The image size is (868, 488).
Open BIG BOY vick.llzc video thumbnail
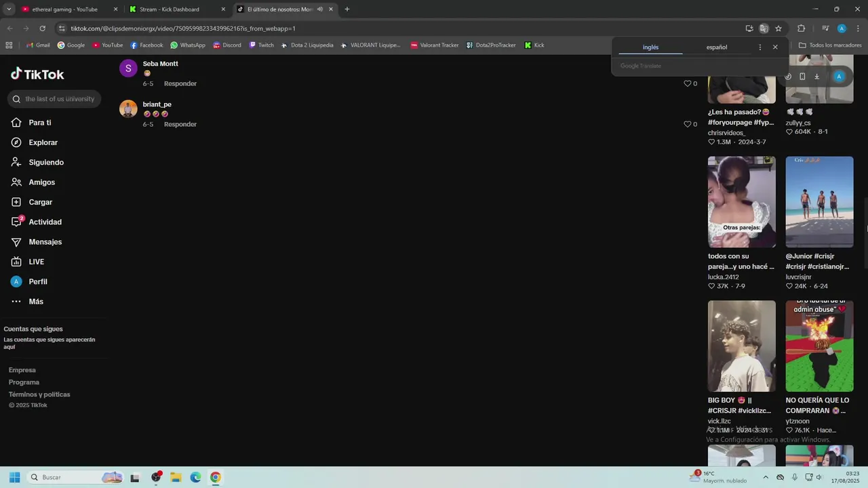pos(742,346)
